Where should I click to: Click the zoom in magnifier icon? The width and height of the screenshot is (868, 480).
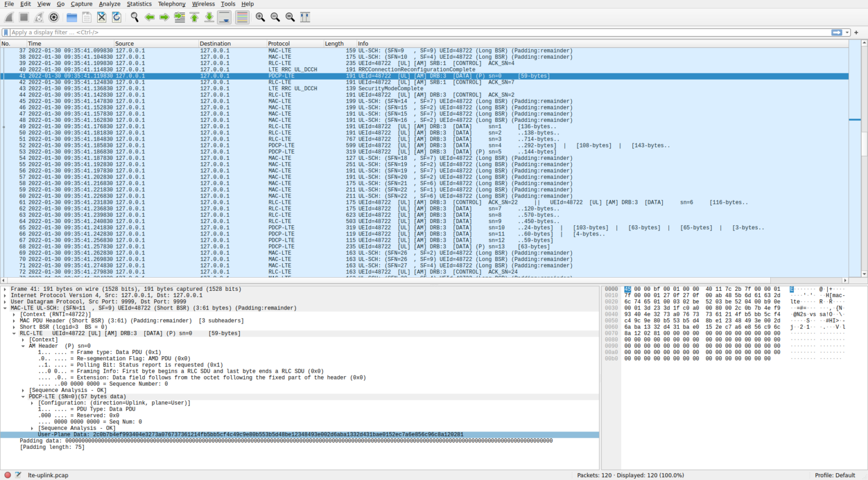click(260, 18)
